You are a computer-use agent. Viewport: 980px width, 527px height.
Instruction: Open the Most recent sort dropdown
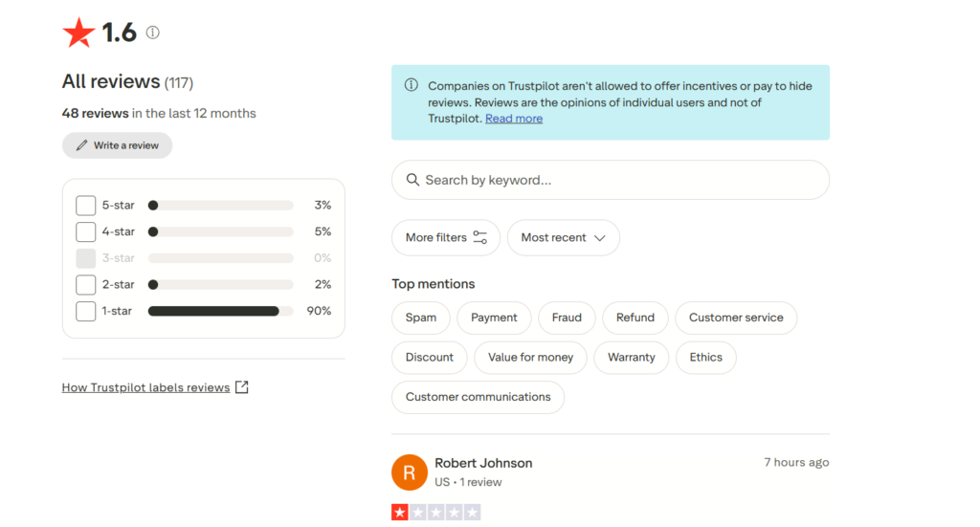(x=563, y=237)
